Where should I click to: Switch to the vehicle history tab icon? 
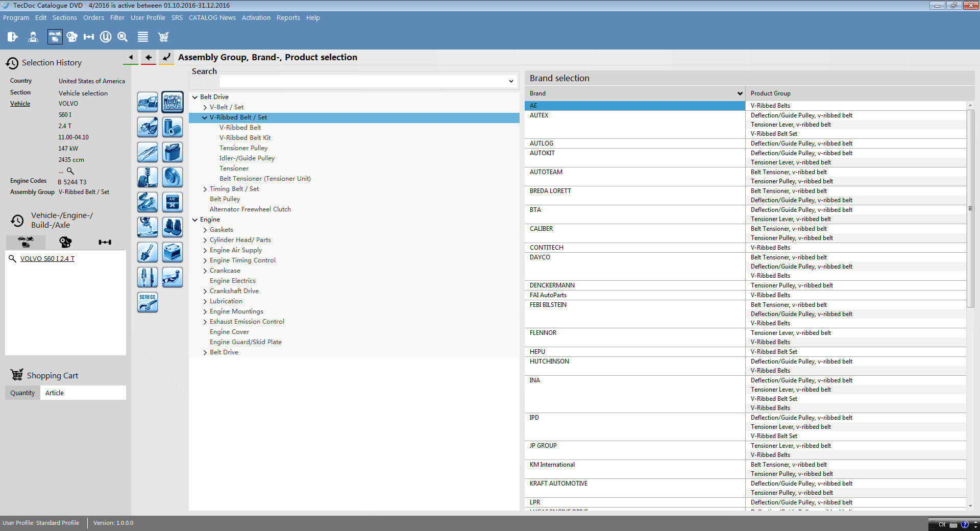(26, 242)
